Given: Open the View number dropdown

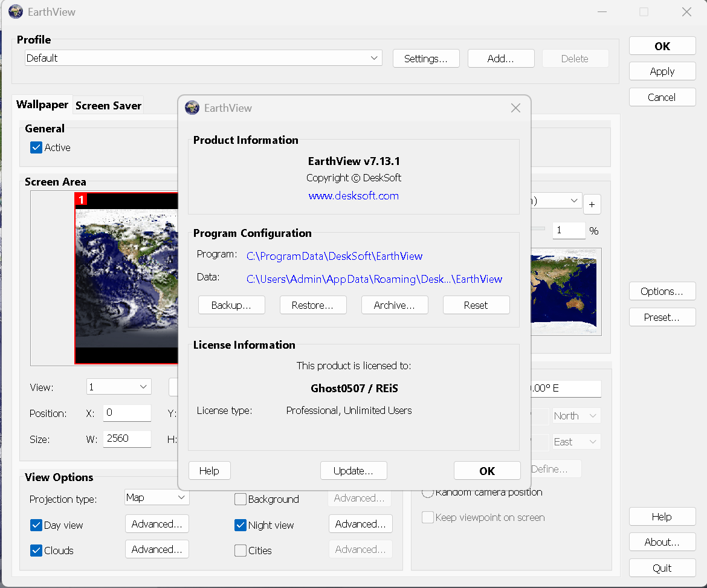Looking at the screenshot, I should point(118,387).
